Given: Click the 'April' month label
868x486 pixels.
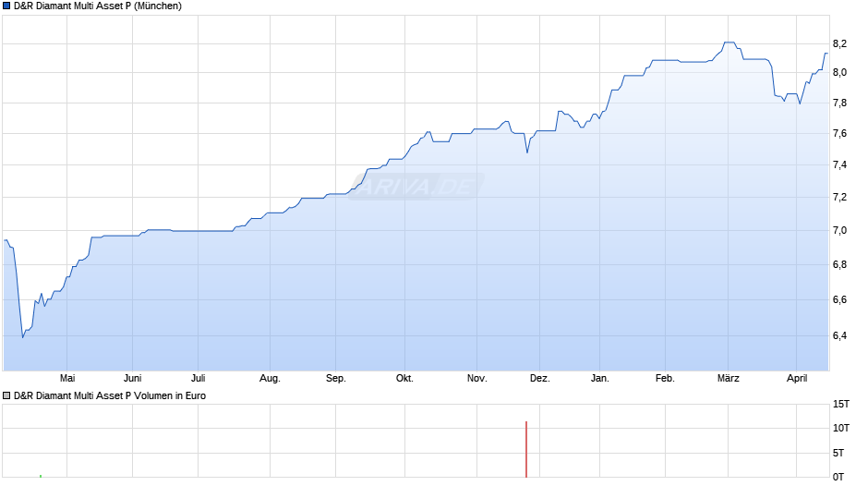Looking at the screenshot, I should point(797,379).
